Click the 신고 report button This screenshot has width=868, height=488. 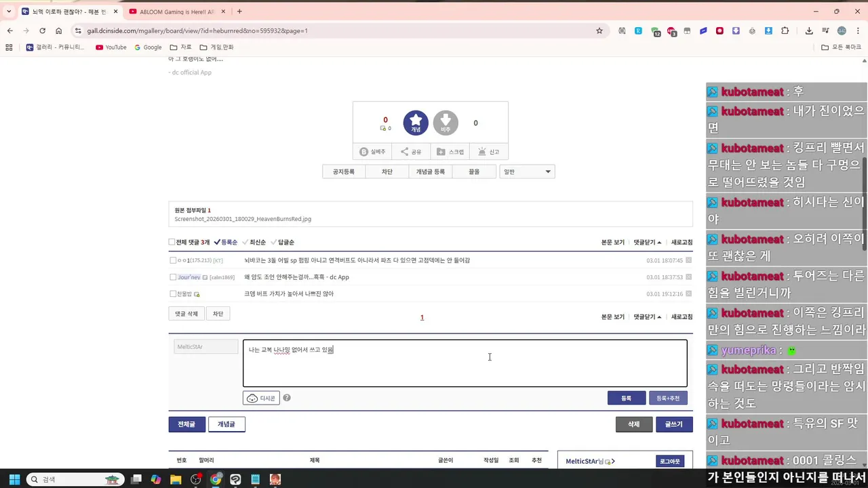489,152
